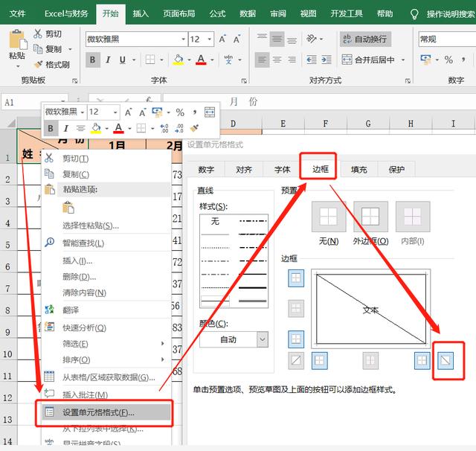Switch to the 边框 dialog tab
The image size is (476, 451).
pos(321,169)
